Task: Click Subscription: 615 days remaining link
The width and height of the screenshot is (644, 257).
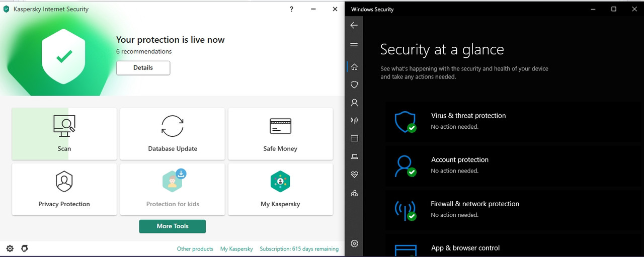Action: [299, 249]
